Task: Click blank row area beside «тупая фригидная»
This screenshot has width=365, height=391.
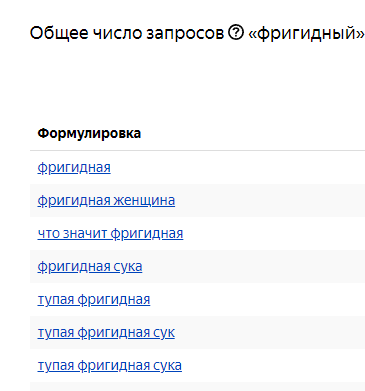Action: pyautogui.click(x=257, y=299)
